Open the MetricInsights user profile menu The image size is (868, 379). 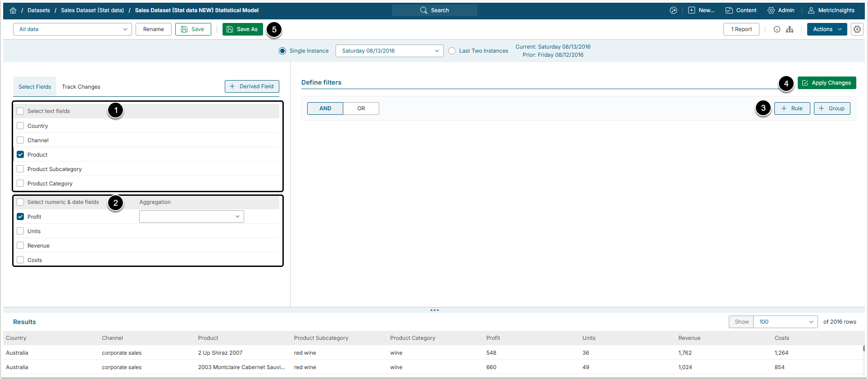(x=831, y=10)
